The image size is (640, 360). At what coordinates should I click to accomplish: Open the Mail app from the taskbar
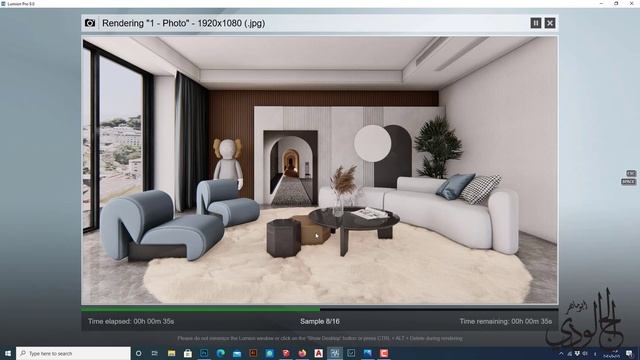coord(237,353)
